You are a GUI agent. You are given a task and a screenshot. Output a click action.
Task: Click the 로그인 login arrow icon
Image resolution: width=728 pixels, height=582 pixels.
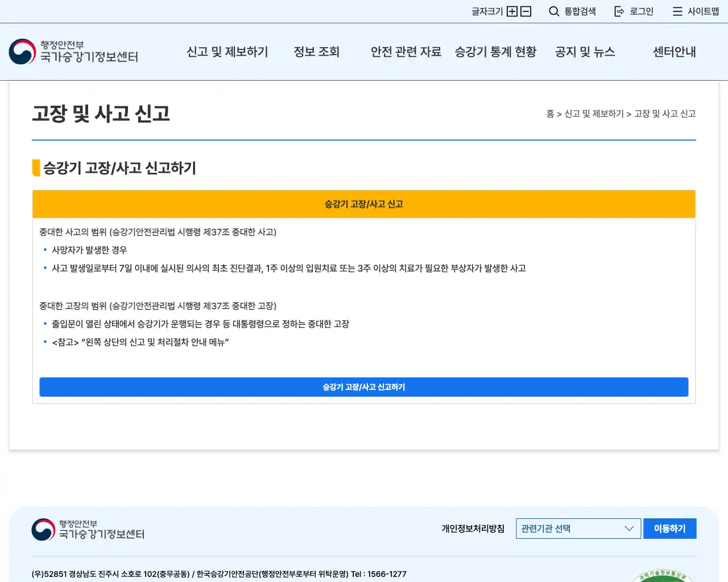(x=619, y=11)
